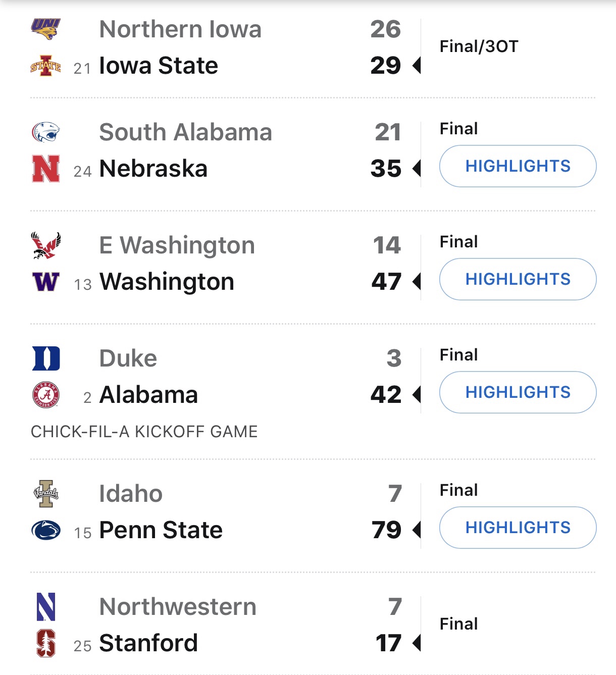Select the Washington purple W logo
Image resolution: width=616 pixels, height=675 pixels.
[46, 282]
